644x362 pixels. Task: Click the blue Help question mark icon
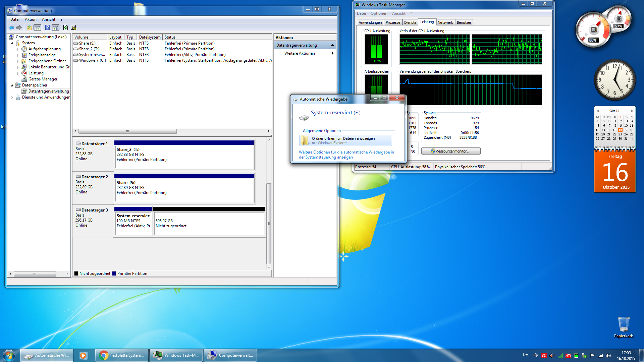[47, 28]
